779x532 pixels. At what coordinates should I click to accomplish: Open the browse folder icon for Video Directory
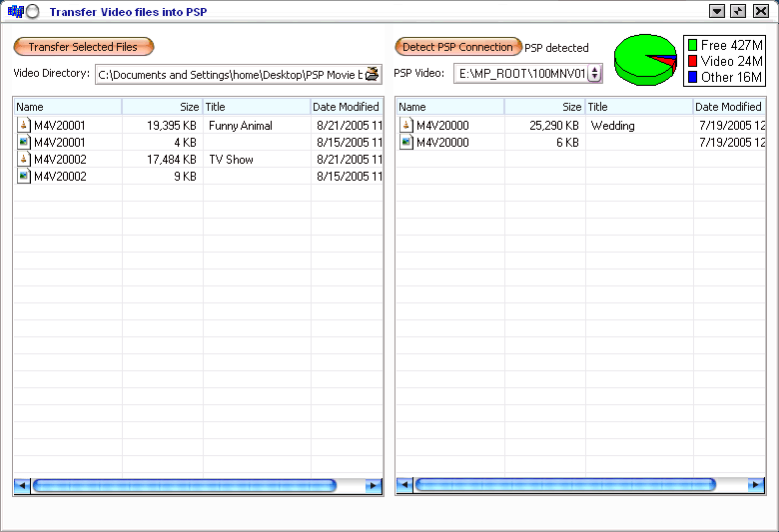point(373,74)
